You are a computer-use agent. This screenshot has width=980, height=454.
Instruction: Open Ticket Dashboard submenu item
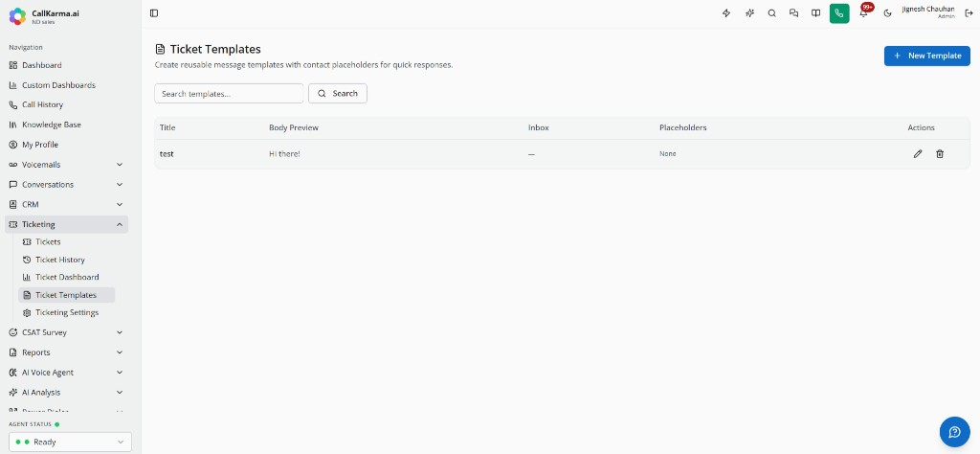66,277
